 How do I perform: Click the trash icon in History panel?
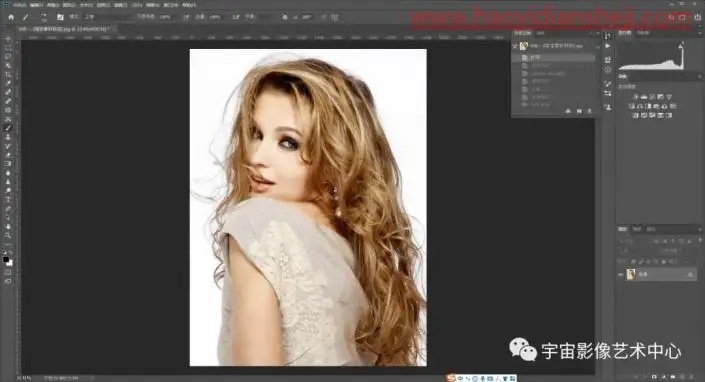(x=589, y=111)
